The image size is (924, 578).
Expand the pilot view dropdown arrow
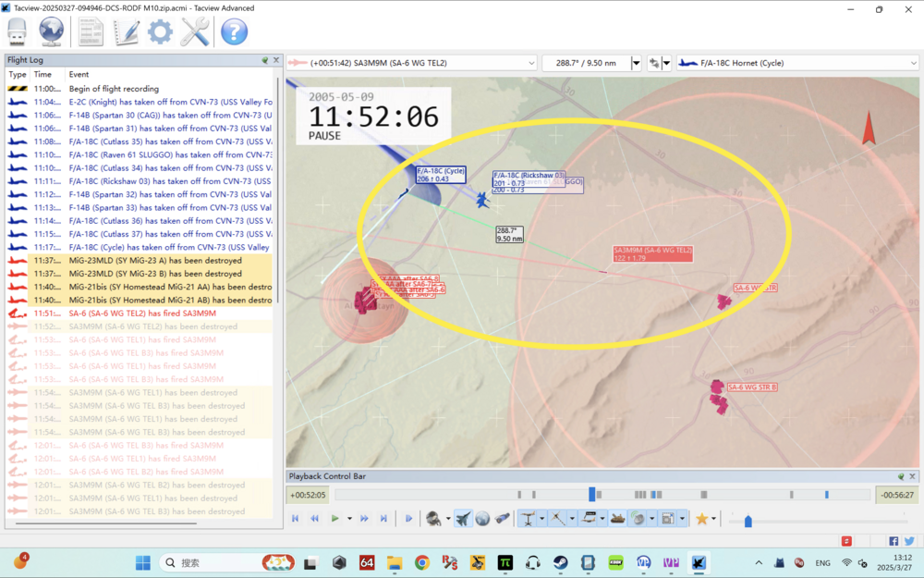[448, 519]
